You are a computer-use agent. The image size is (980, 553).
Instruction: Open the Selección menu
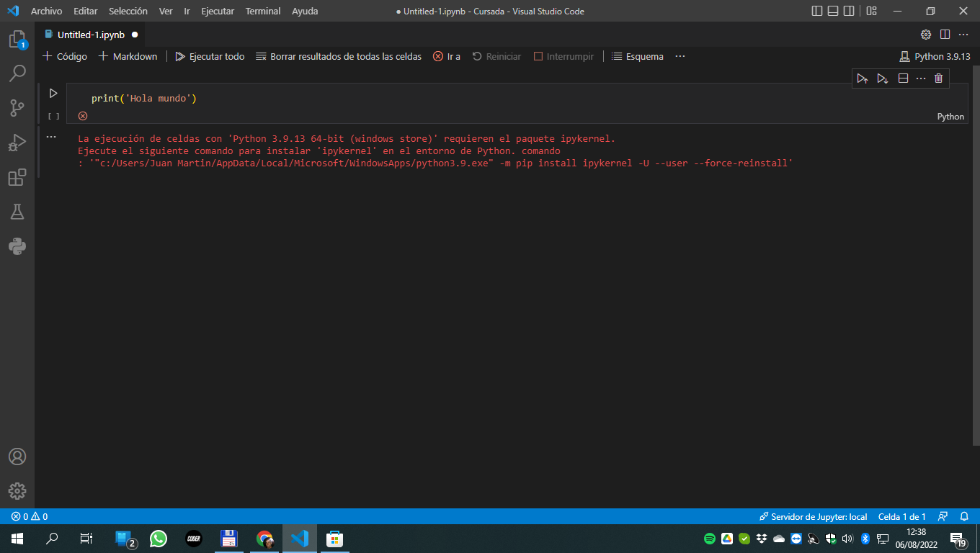point(128,11)
